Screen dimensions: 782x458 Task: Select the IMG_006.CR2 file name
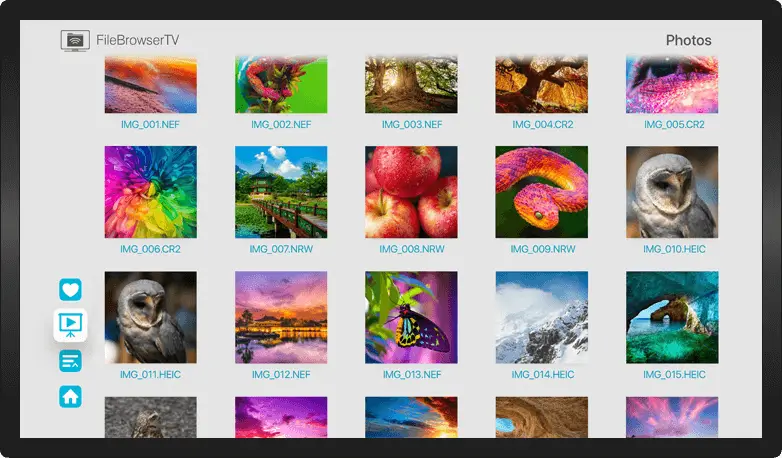(x=150, y=249)
